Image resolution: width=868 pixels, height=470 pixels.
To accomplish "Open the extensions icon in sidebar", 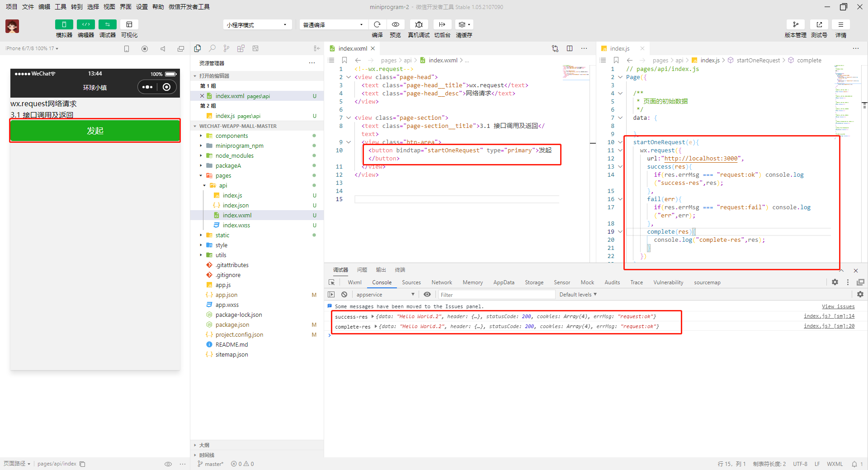I will click(x=241, y=48).
